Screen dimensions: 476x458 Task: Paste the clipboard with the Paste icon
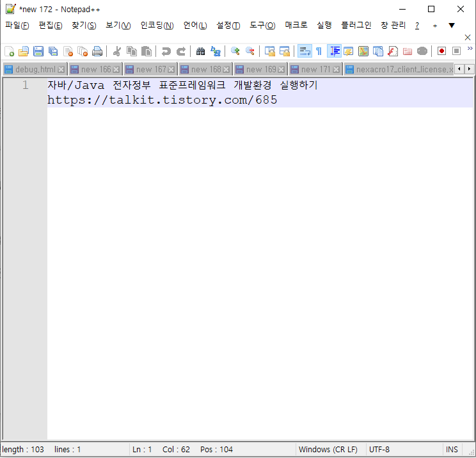click(x=147, y=51)
